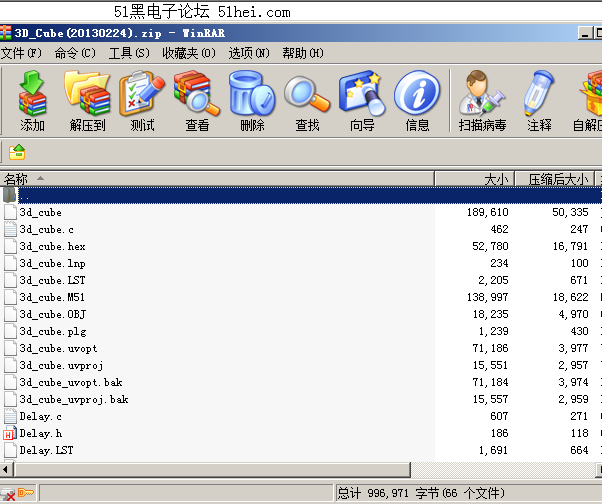Viewport: 602px width, 504px height.
Task: Select file 3d_cube.uvopt
Action: (58, 348)
